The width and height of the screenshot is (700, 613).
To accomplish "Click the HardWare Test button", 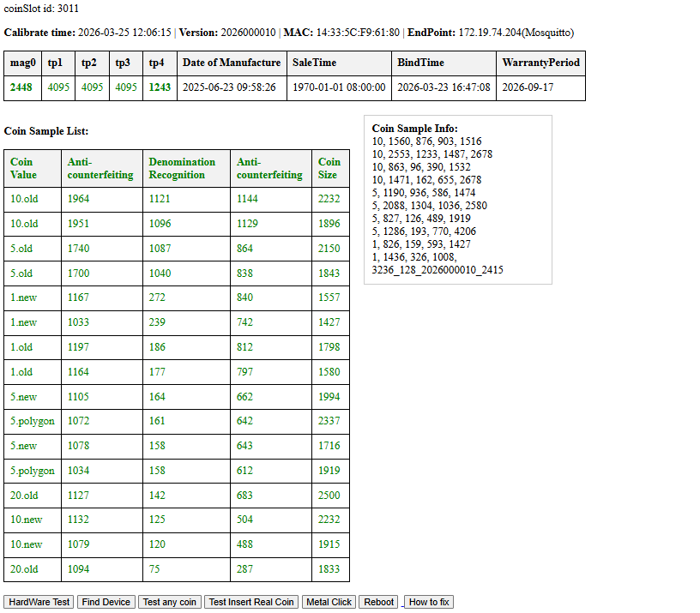I will click(x=39, y=602).
